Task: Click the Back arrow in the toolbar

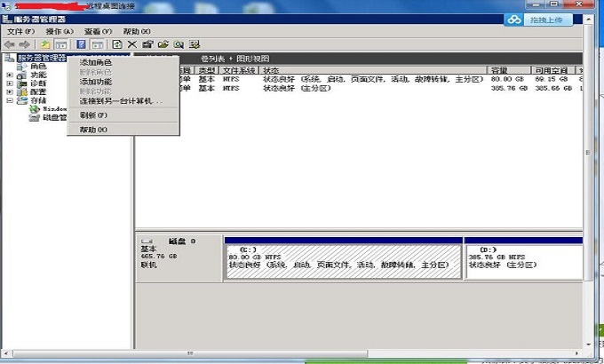Action: pyautogui.click(x=10, y=44)
